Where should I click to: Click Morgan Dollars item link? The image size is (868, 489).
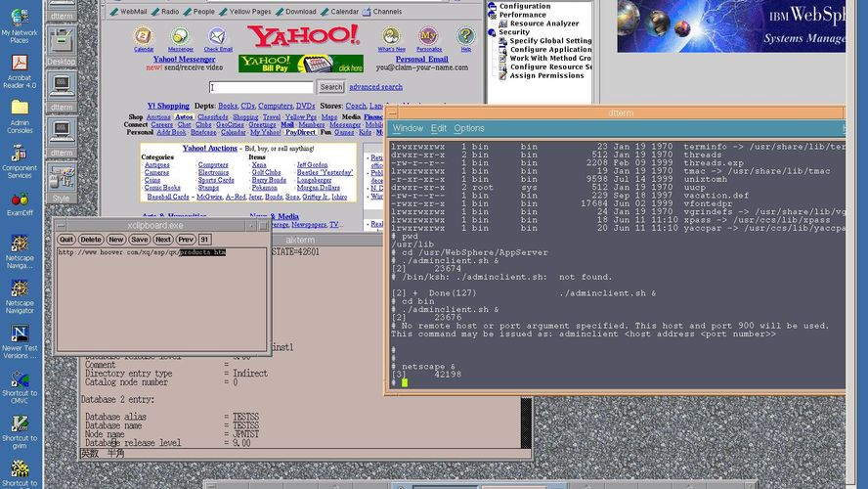[319, 188]
